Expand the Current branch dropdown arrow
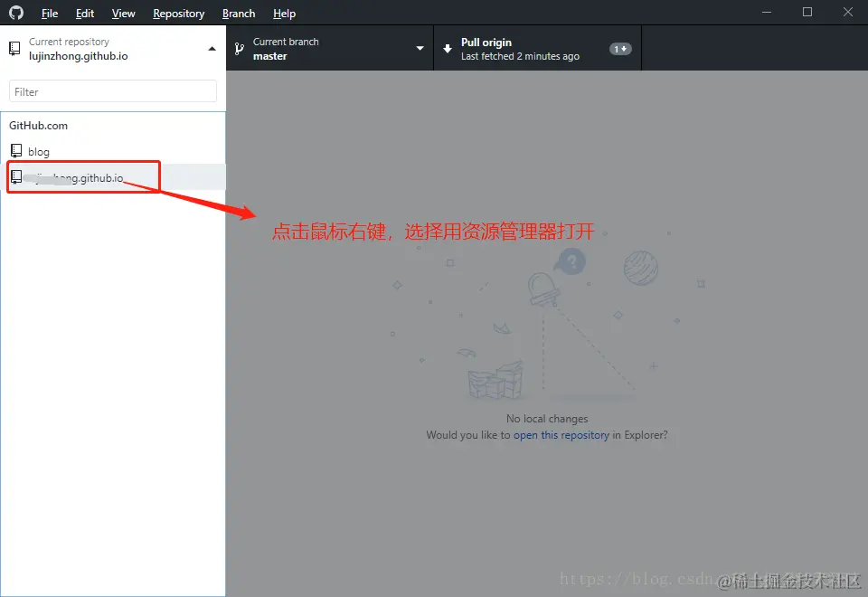 (420, 48)
